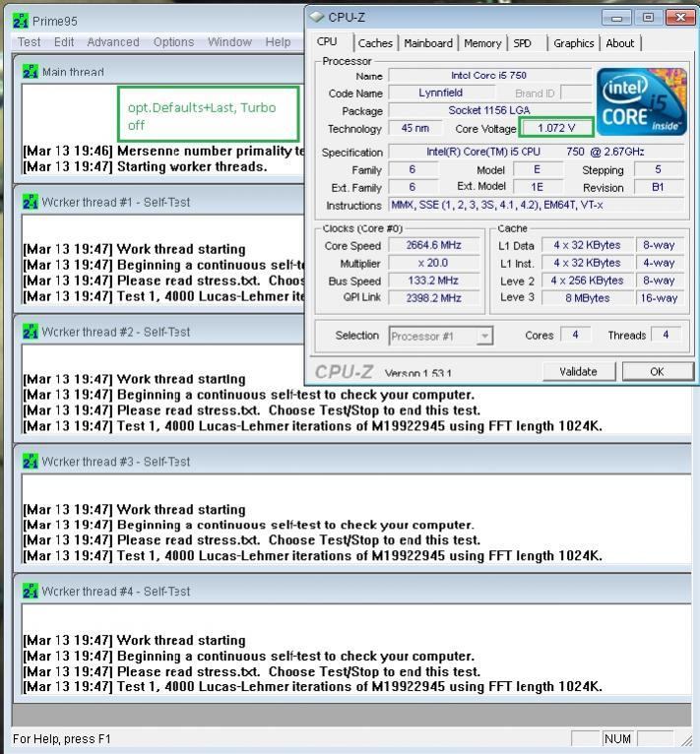
Task: Click the Specification field in CPU-Z
Action: 536,152
